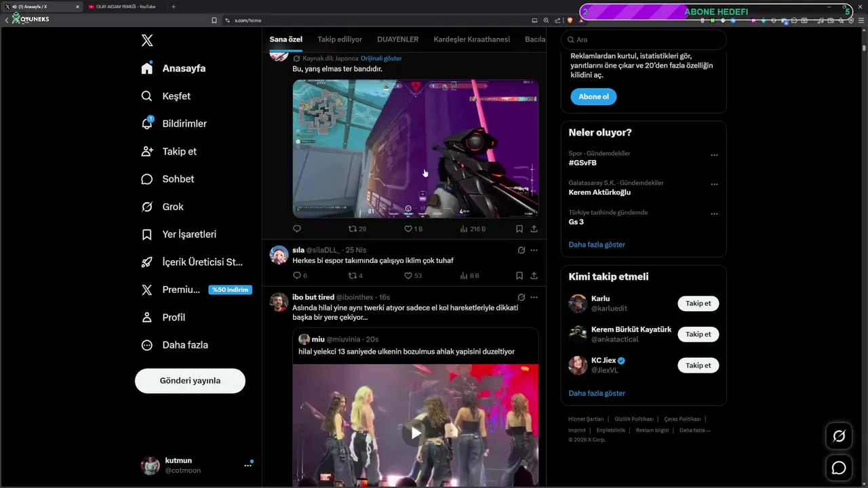Screen dimensions: 868x488
Task: Click the X logo in sidebar
Action: click(x=147, y=41)
